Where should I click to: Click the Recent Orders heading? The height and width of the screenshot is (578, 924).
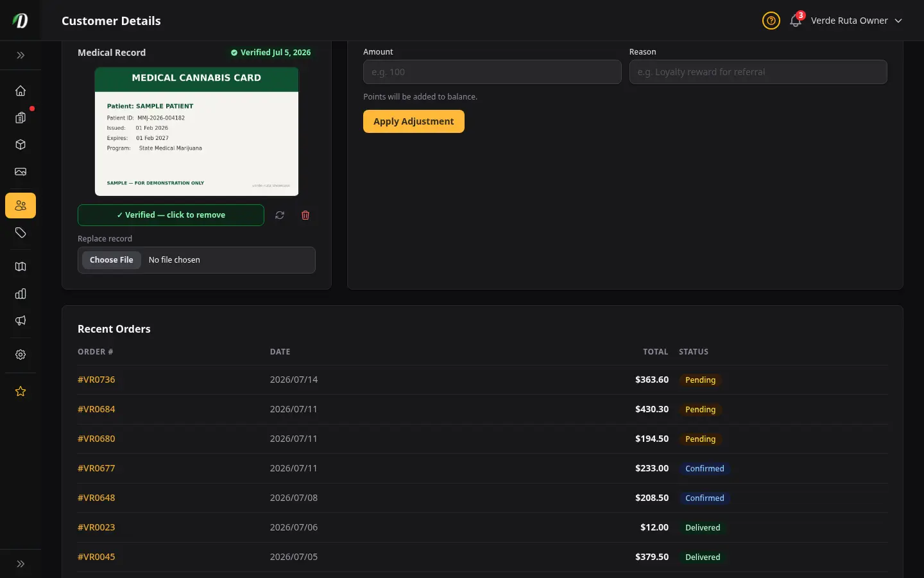pyautogui.click(x=114, y=329)
